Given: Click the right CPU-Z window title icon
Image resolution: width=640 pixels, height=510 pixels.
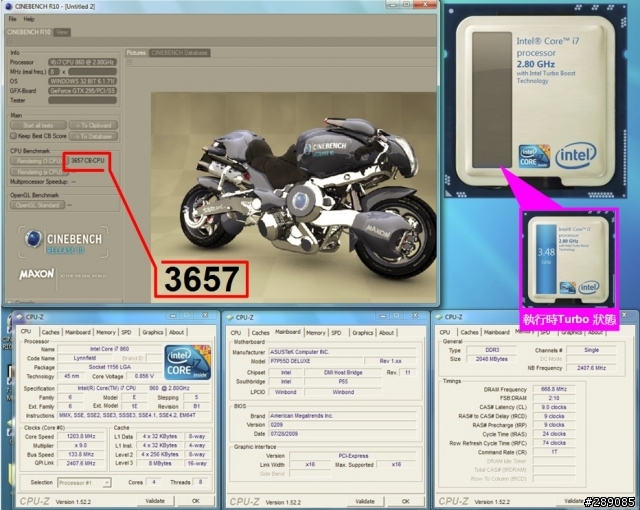Looking at the screenshot, I should pyautogui.click(x=439, y=317).
